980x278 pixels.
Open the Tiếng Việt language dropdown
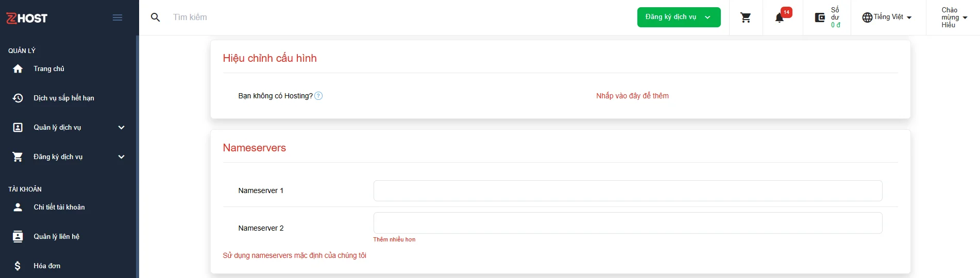[x=887, y=17]
